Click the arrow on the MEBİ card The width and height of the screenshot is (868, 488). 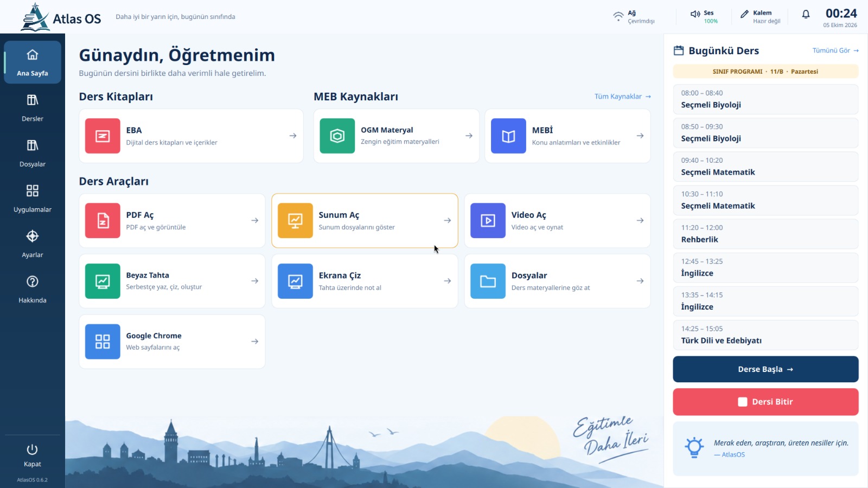pos(640,136)
